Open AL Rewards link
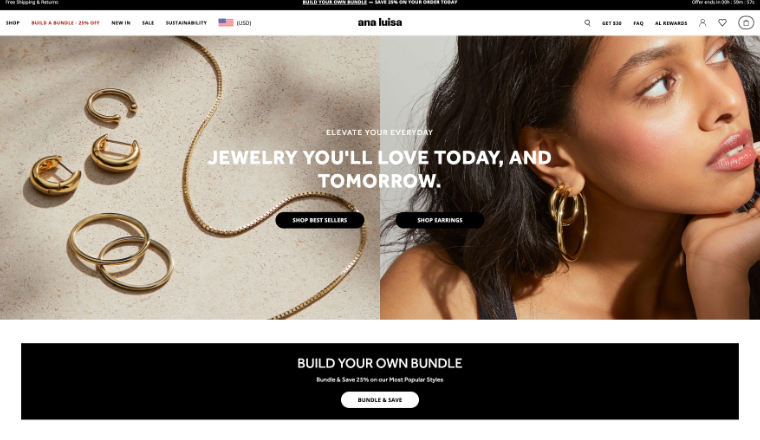Viewport: 760px width, 440px height. coord(671,23)
